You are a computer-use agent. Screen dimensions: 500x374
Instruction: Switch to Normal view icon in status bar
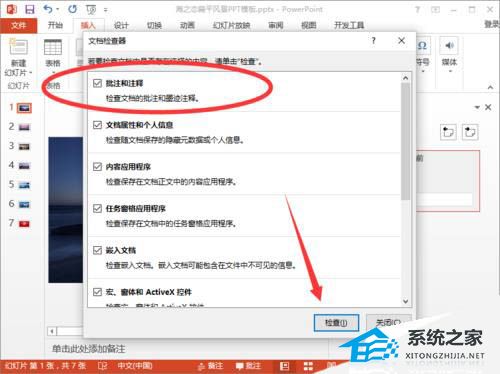click(284, 366)
